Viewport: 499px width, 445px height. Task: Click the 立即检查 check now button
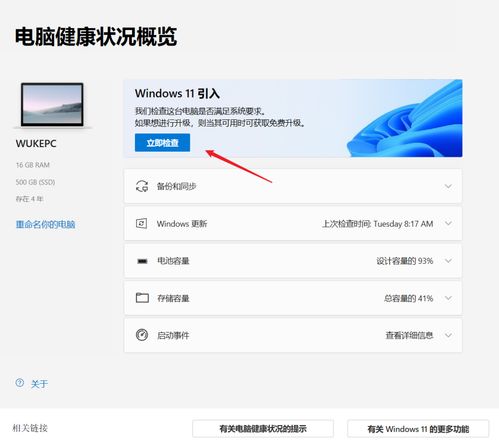162,143
